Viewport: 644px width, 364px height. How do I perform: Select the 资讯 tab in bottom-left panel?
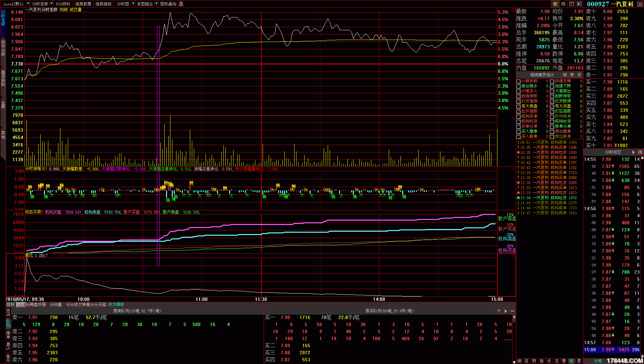(8, 313)
